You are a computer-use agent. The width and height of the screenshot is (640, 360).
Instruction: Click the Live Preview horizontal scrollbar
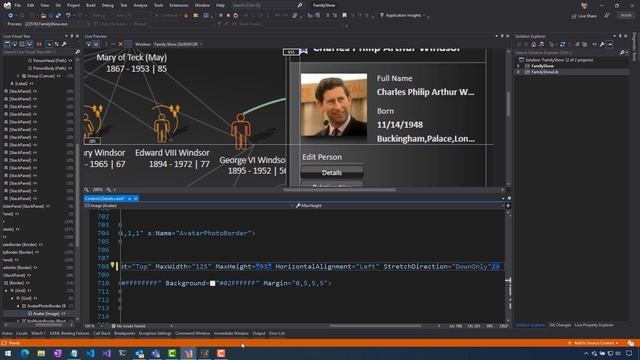[x=339, y=190]
